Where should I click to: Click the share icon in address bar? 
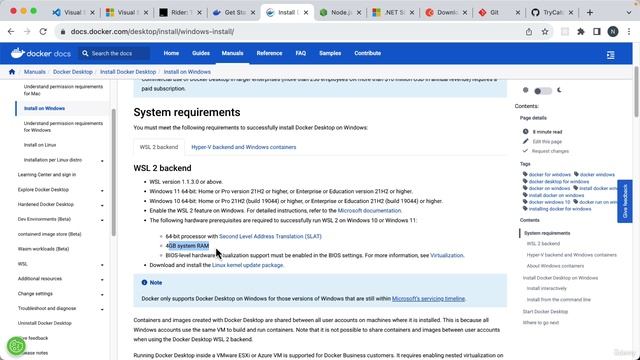(x=529, y=31)
